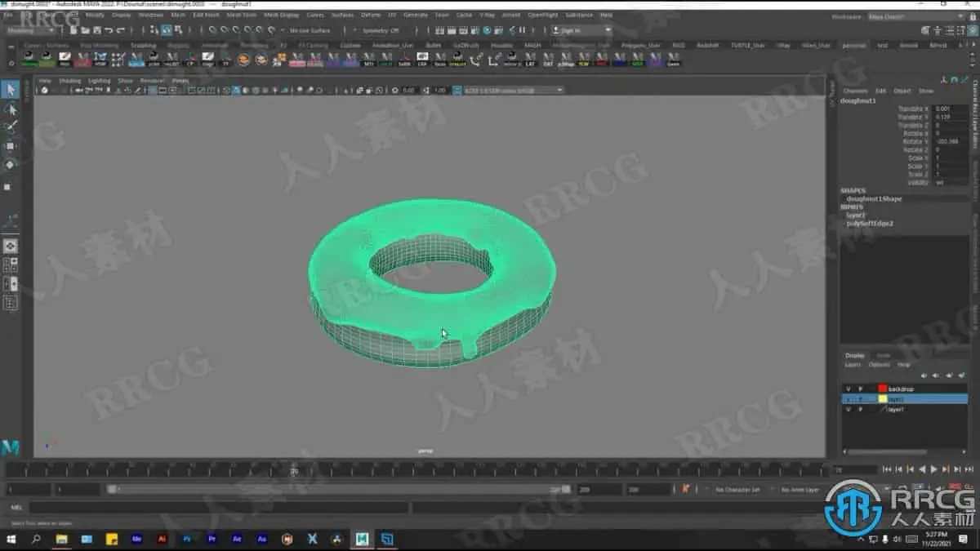Activate the Paint selection tool
Screen dimensions: 980x551
[x=10, y=127]
